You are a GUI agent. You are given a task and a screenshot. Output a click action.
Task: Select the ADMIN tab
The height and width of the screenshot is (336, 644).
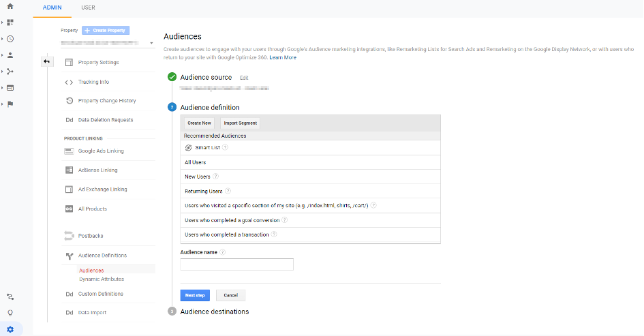click(52, 7)
